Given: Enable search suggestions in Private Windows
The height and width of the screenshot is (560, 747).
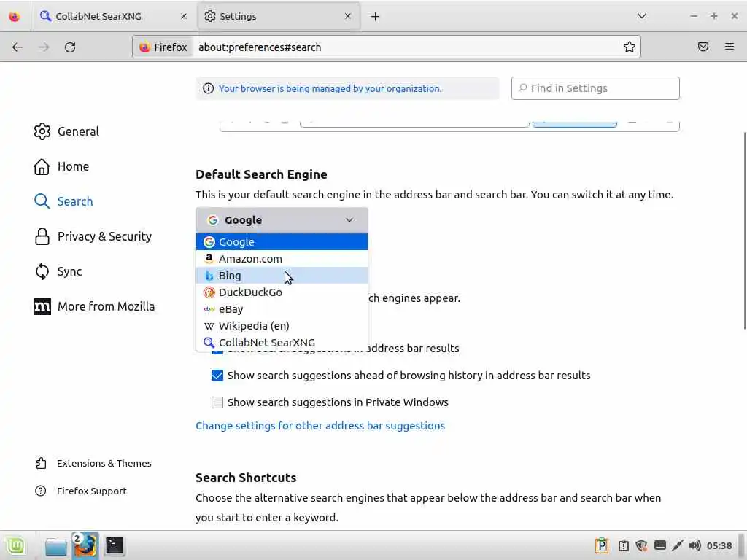Looking at the screenshot, I should (217, 402).
